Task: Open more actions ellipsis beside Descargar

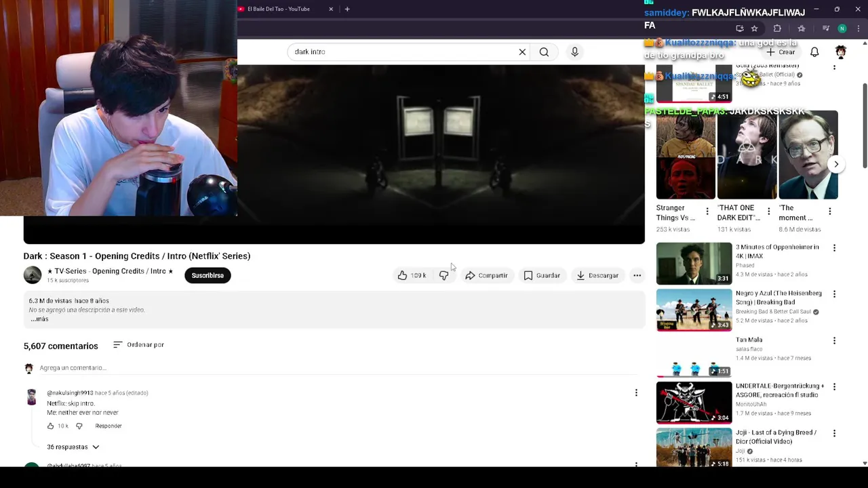Action: [637, 275]
